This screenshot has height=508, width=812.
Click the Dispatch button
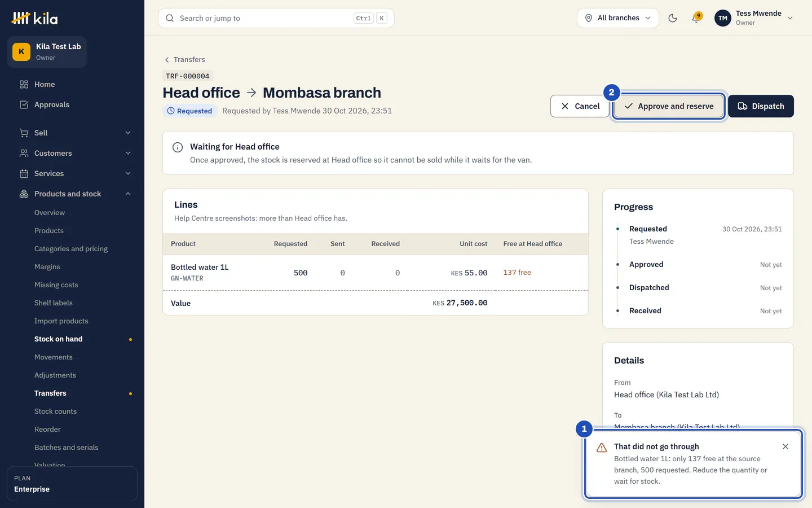click(761, 106)
